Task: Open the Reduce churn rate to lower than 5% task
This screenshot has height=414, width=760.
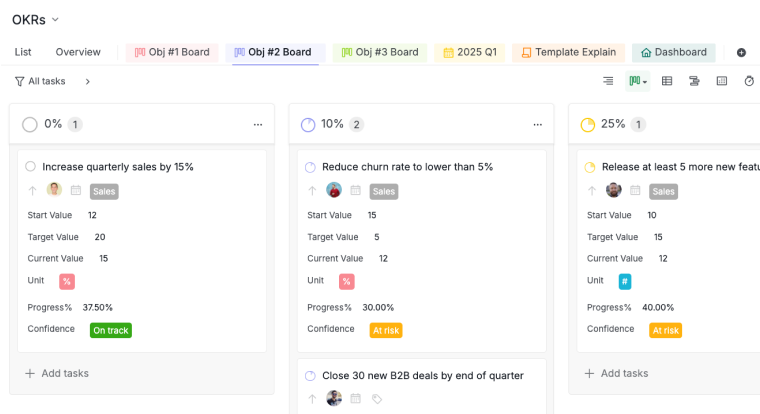Action: [408, 167]
